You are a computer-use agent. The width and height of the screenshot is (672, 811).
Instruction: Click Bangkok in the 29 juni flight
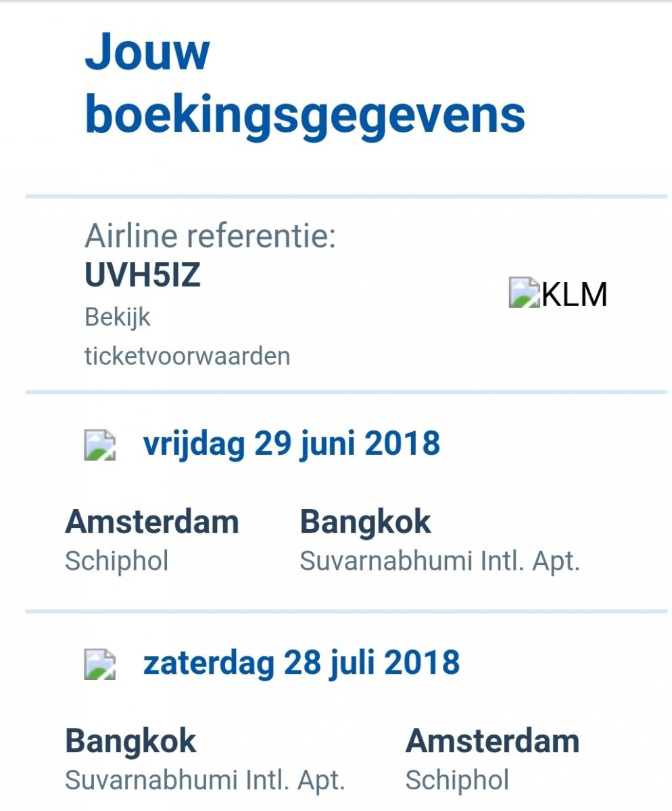click(365, 522)
